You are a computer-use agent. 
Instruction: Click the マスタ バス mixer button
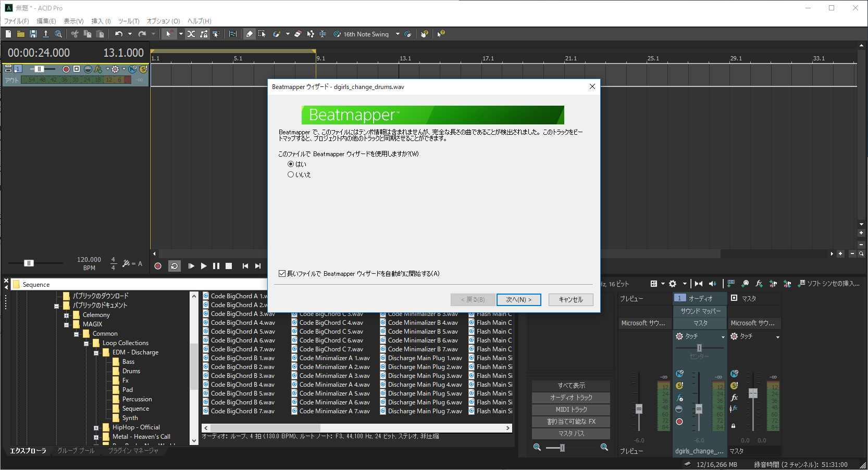[571, 434]
